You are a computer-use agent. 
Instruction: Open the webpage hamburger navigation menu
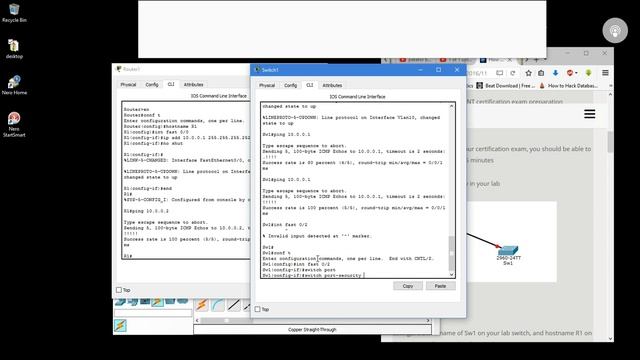589,114
